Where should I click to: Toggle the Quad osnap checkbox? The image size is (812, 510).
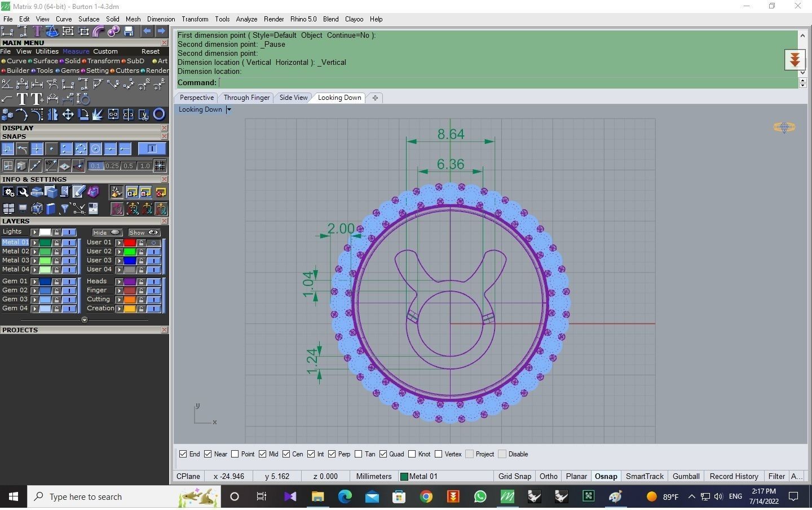point(383,454)
